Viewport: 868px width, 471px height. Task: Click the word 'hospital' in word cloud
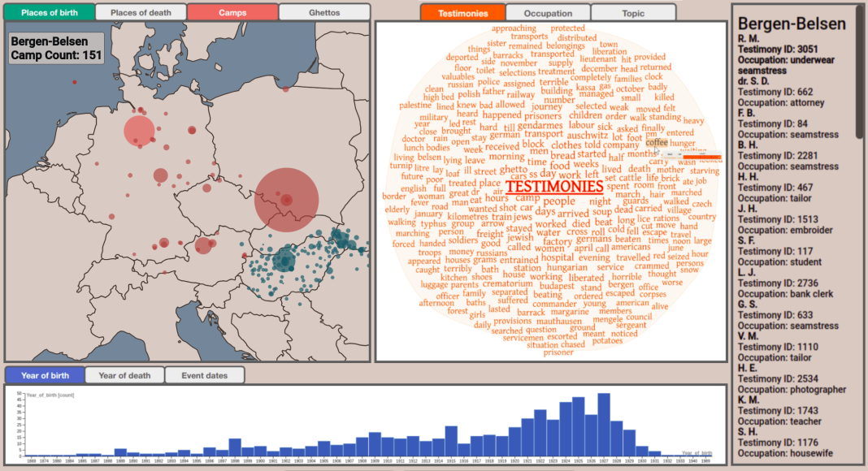558,257
